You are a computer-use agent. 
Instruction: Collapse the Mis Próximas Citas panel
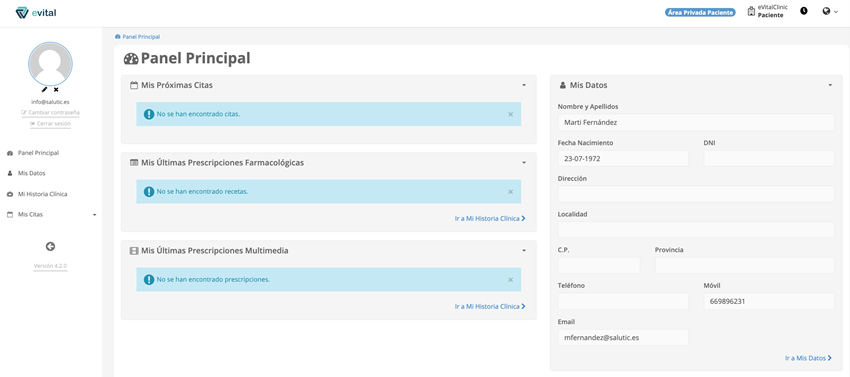(x=524, y=86)
